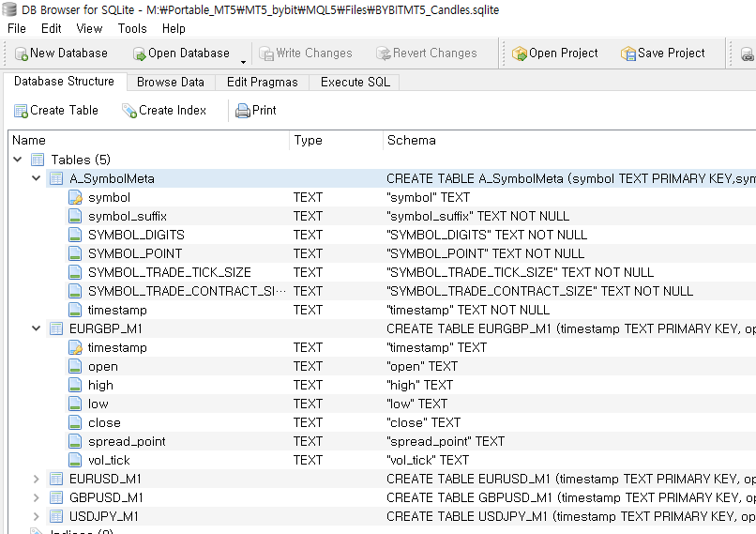
Task: Expand the USDJPY_M1 table
Action: [37, 516]
